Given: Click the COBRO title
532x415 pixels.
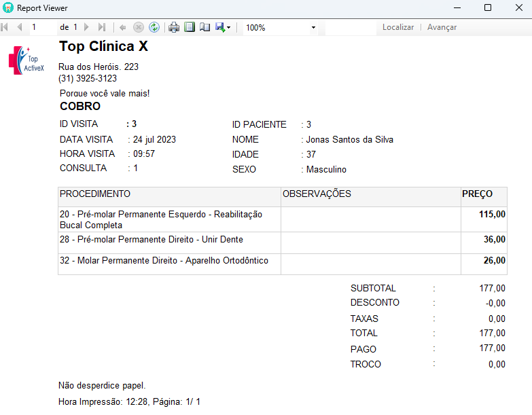Looking at the screenshot, I should (80, 106).
